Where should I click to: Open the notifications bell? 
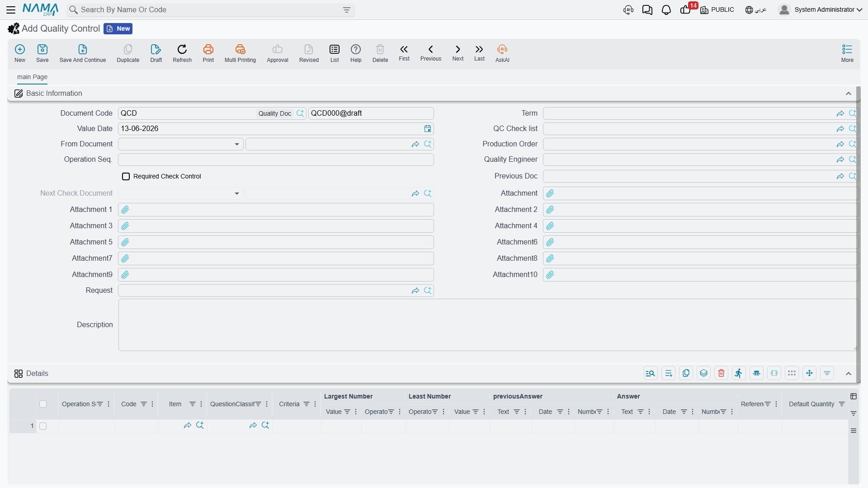(x=666, y=10)
